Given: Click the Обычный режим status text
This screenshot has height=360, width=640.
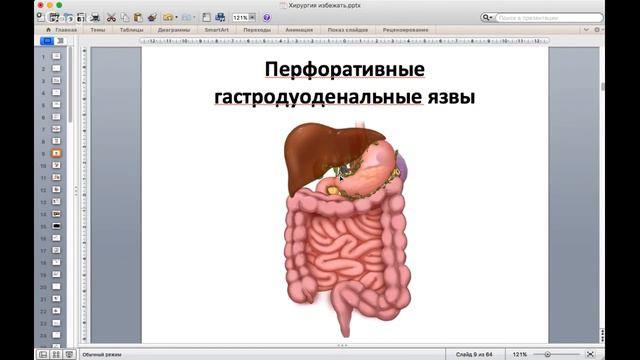Looking at the screenshot, I should [102, 354].
